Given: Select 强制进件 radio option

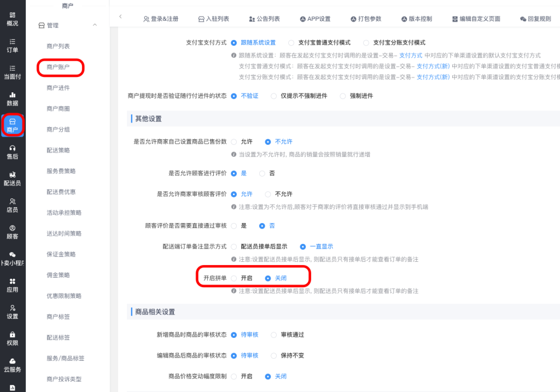Looking at the screenshot, I should point(343,96).
